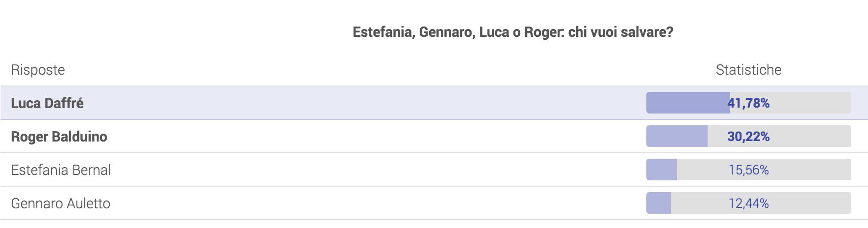The image size is (868, 228).
Task: Click the 12,44% percentage label
Action: [748, 203]
